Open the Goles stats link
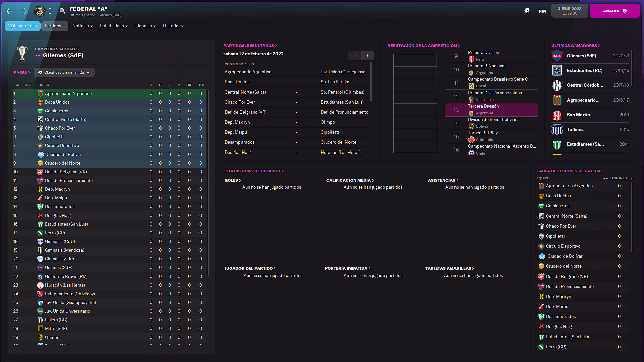Viewport: 644px width, 362px height. 233,180
